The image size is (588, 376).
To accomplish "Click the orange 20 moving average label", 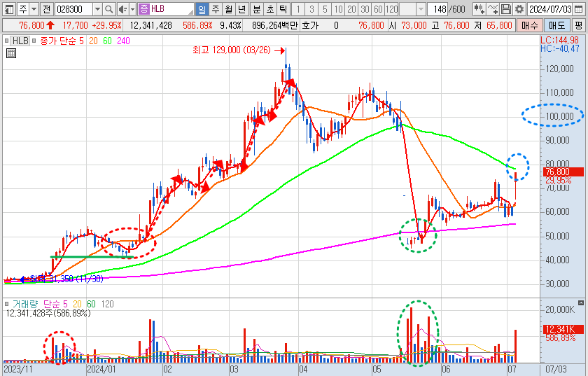I will pos(93,41).
